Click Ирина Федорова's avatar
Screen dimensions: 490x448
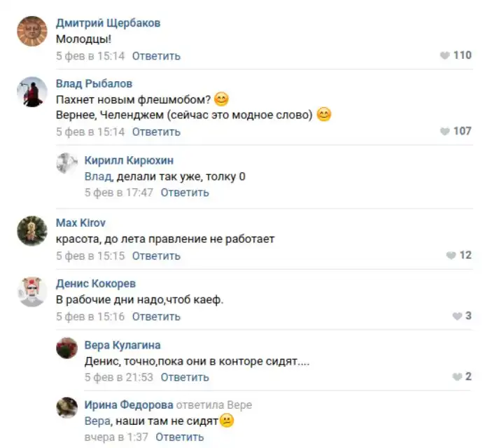66,407
